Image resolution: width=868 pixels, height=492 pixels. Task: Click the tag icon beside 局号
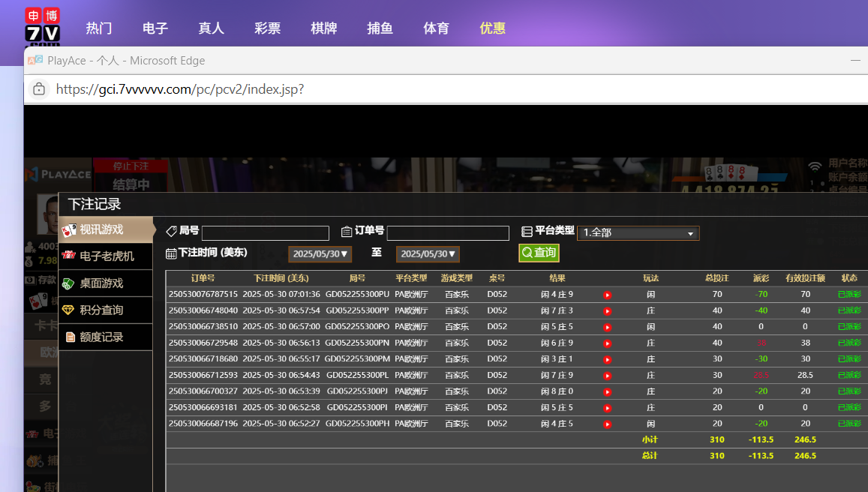pyautogui.click(x=171, y=232)
